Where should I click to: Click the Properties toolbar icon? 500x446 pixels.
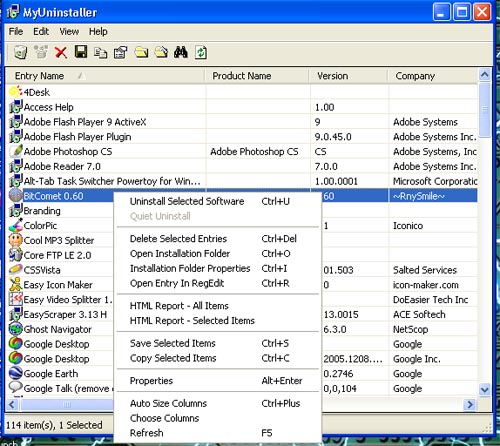[x=120, y=52]
